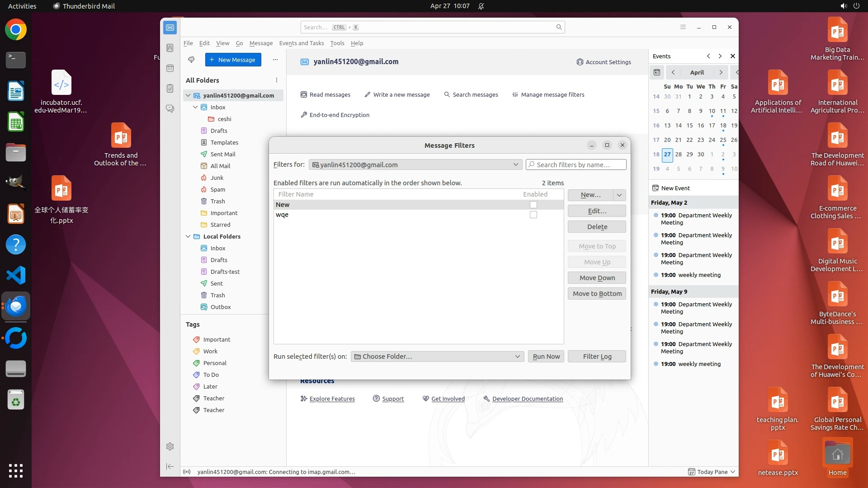
Task: Open the Tasks space icon
Action: pos(170,89)
